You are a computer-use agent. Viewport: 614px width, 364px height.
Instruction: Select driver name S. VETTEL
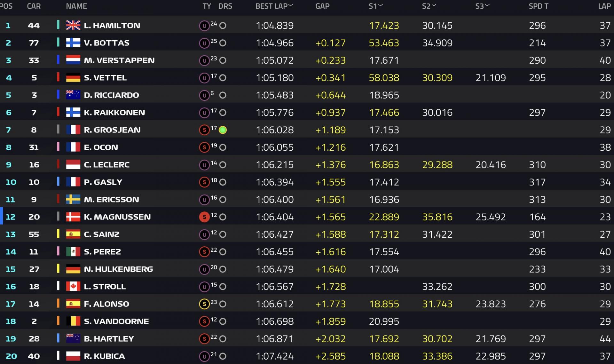click(105, 77)
